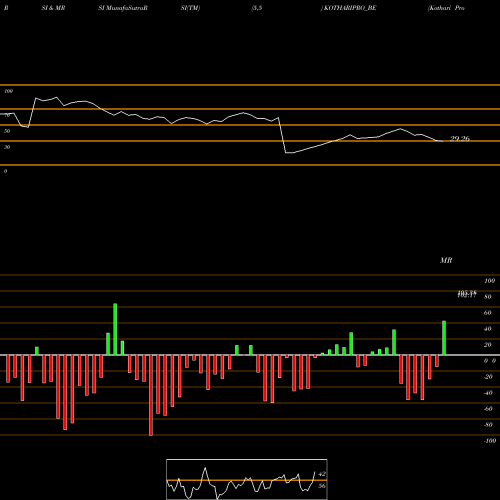
Task: Click the 'Kothari Pro' title text
Action: point(446,8)
